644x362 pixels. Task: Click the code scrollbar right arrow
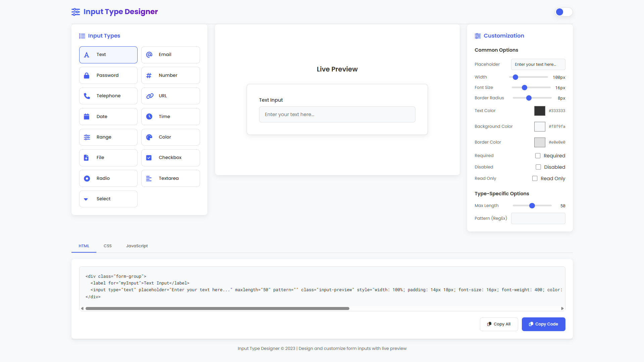click(562, 308)
